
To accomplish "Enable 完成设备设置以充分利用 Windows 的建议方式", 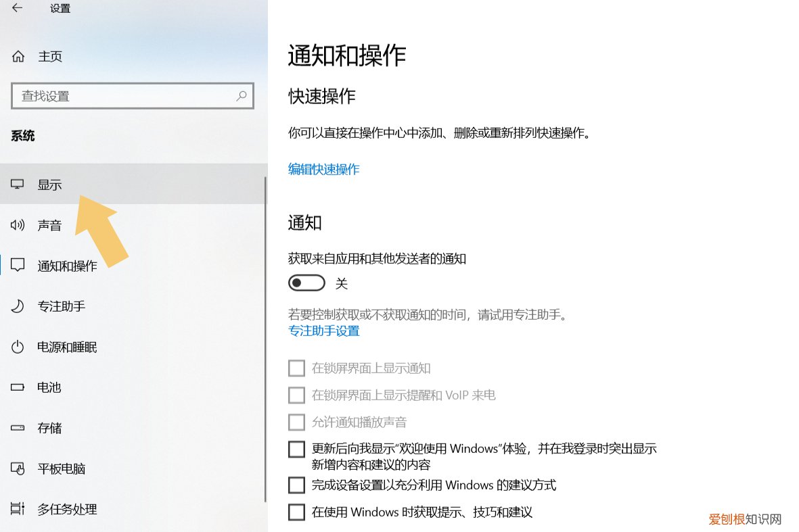I will (x=296, y=485).
